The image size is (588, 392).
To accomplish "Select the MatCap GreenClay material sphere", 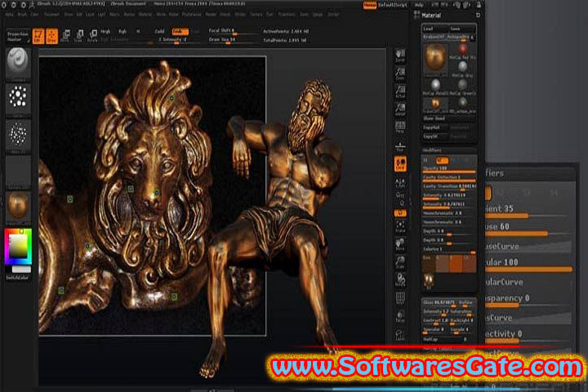I will pyautogui.click(x=463, y=86).
